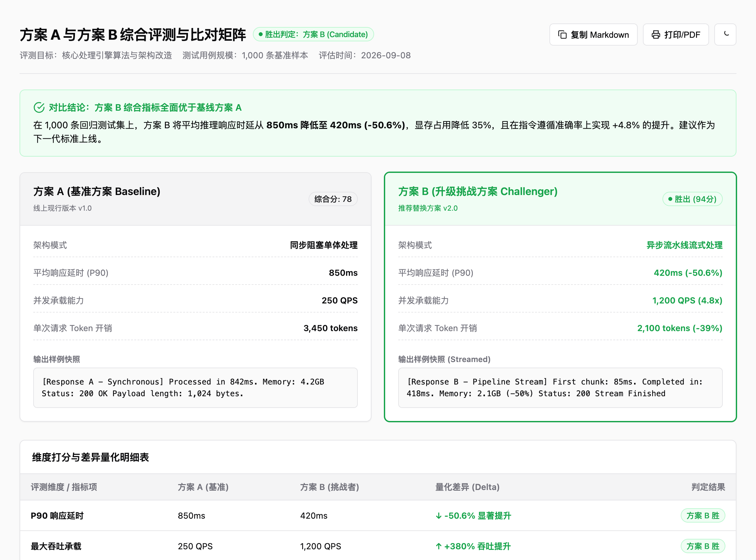This screenshot has height=560, width=756.
Task: Toggle dark mode with the moon icon
Action: click(x=725, y=35)
